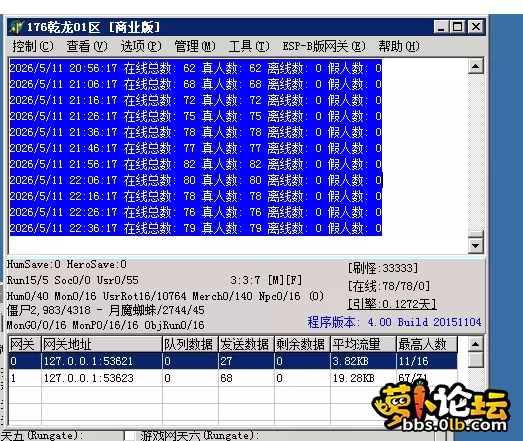523x441 pixels.
Task: Close the 176乾龙01区 window
Action: click(x=476, y=27)
